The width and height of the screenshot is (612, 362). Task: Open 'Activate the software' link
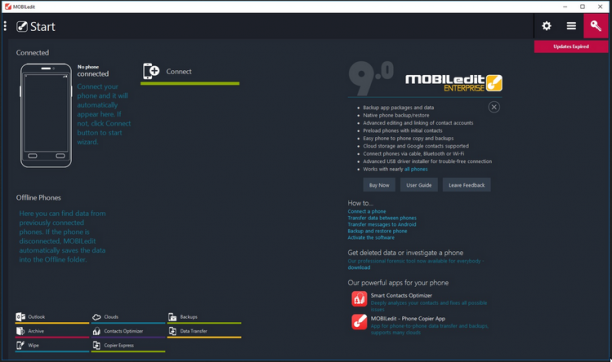[371, 237]
